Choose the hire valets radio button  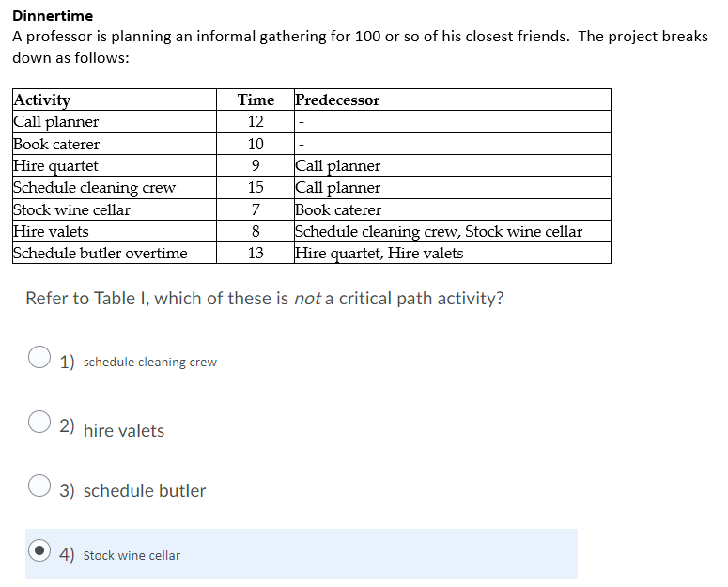click(39, 422)
